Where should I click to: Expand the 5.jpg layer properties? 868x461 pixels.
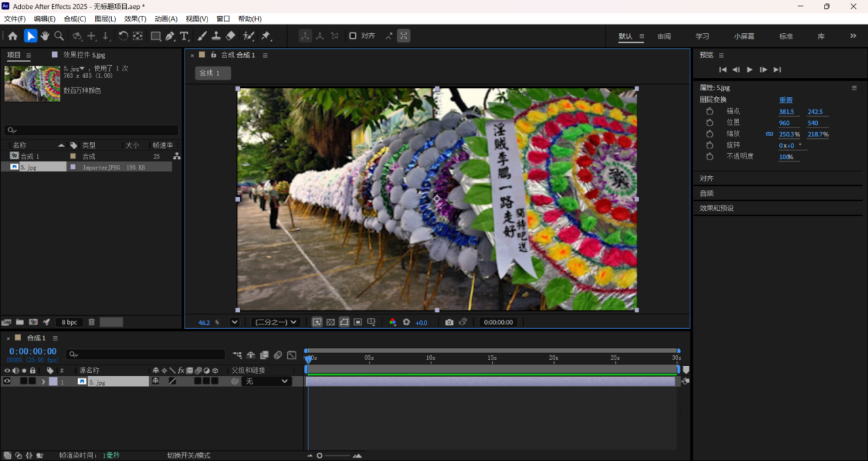pyautogui.click(x=44, y=382)
